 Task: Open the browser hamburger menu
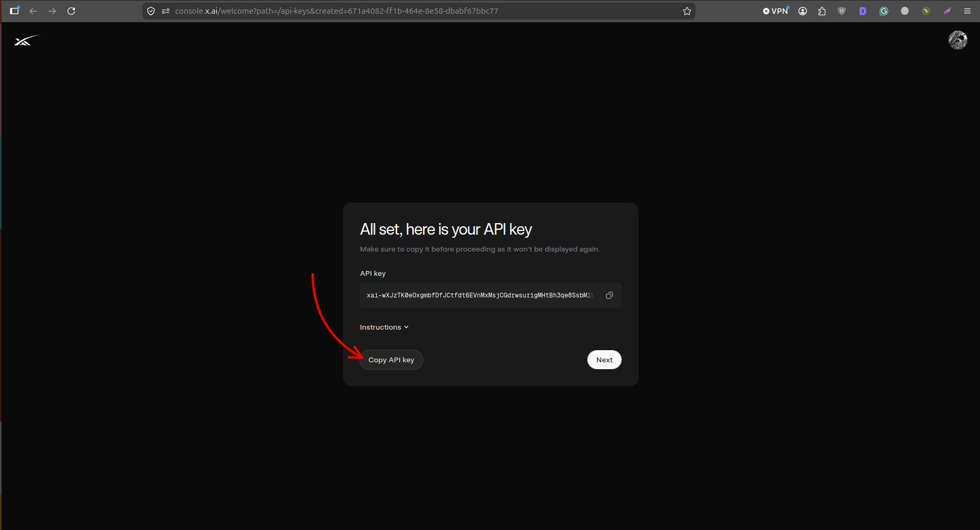click(967, 11)
